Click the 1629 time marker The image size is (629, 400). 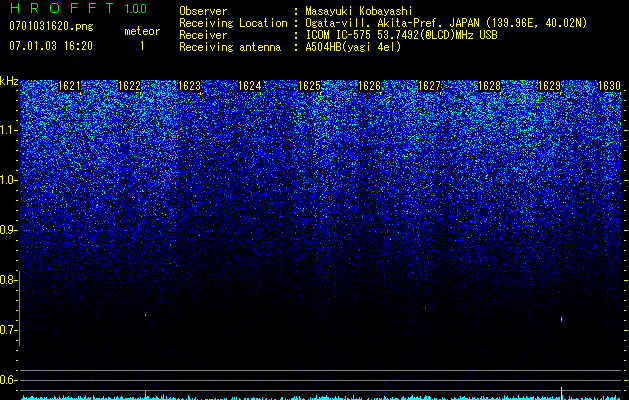(x=550, y=86)
